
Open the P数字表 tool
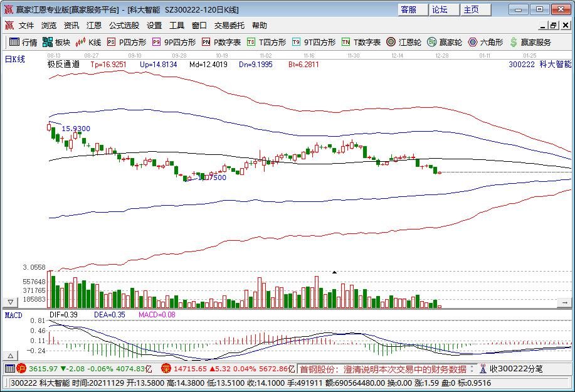click(x=221, y=43)
